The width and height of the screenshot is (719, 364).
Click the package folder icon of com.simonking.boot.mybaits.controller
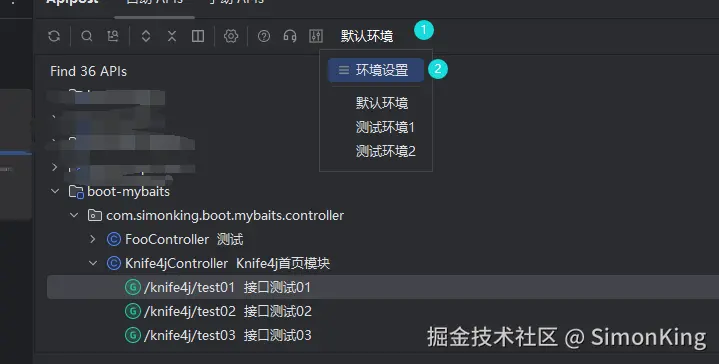coord(94,215)
